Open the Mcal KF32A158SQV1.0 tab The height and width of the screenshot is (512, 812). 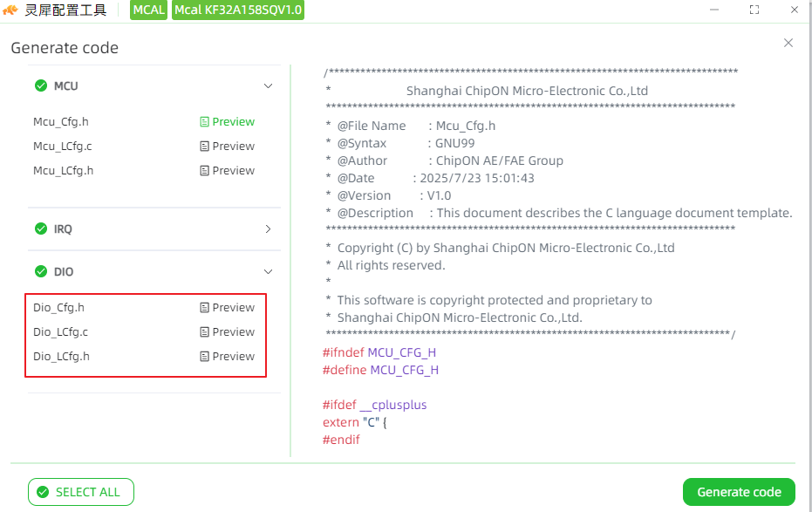pyautogui.click(x=238, y=10)
